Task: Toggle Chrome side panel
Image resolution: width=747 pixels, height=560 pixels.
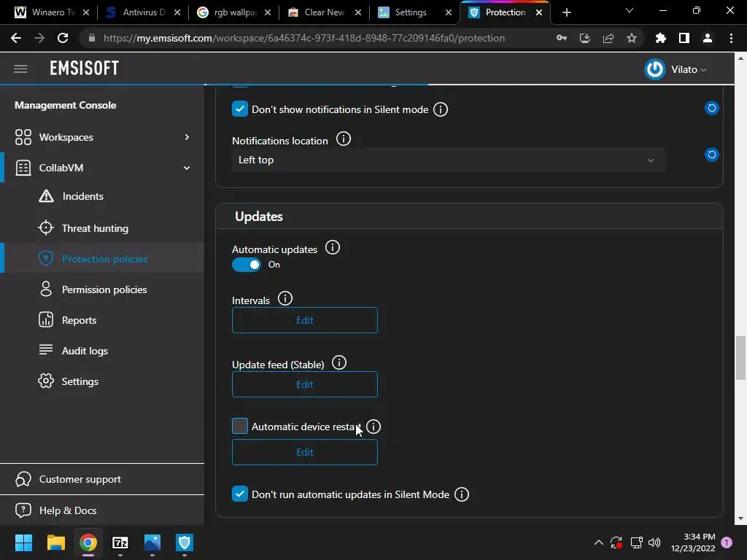Action: pyautogui.click(x=684, y=38)
